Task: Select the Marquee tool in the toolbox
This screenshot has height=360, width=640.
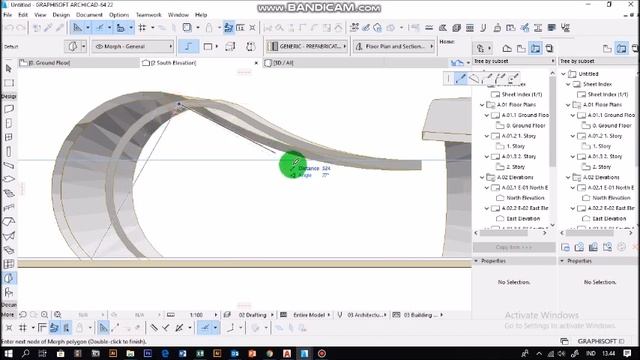Action: 9,83
